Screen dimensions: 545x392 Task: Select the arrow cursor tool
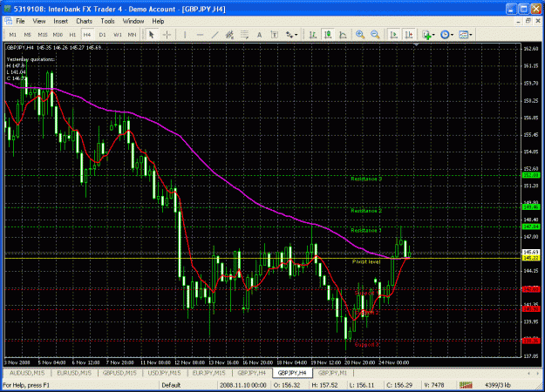point(151,35)
